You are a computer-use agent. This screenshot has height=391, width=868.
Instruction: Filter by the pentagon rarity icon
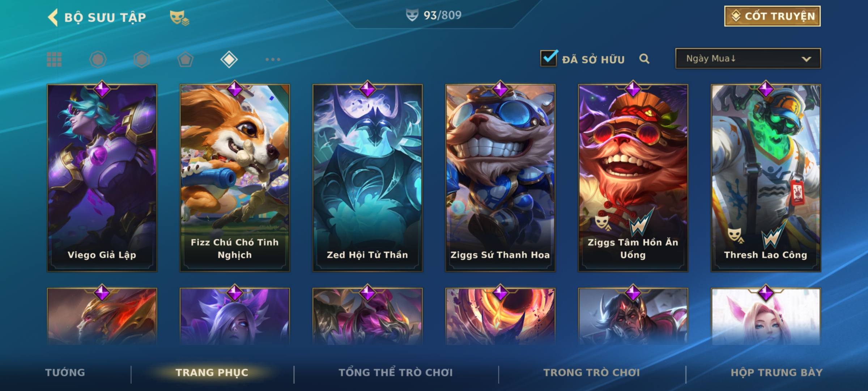click(x=186, y=59)
